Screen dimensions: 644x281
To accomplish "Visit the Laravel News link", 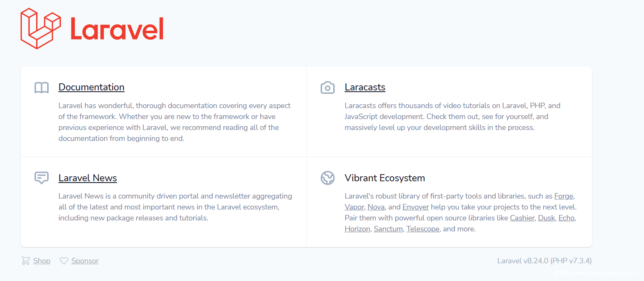I will pos(87,178).
